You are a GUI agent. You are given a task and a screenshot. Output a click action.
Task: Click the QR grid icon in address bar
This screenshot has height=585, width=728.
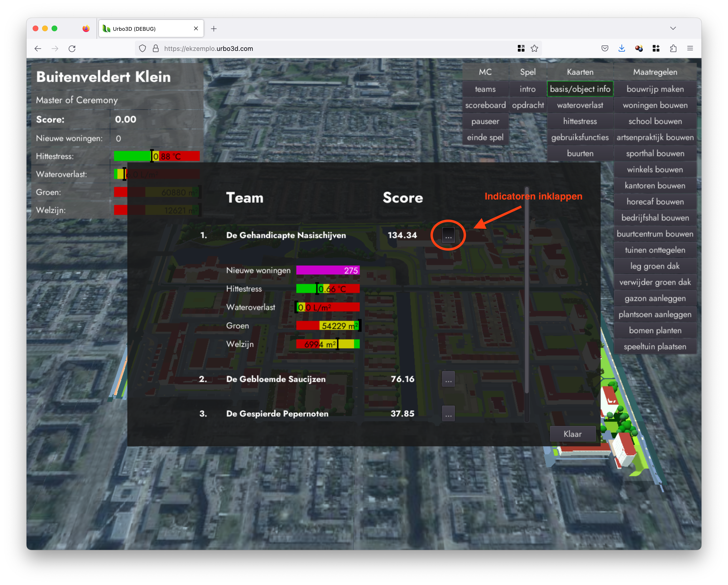pos(521,49)
